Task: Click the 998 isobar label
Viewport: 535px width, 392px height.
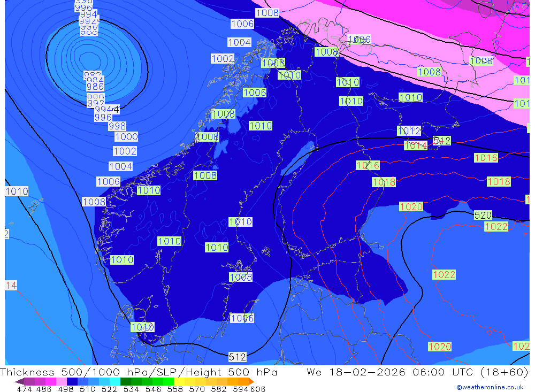Action: click(x=117, y=126)
